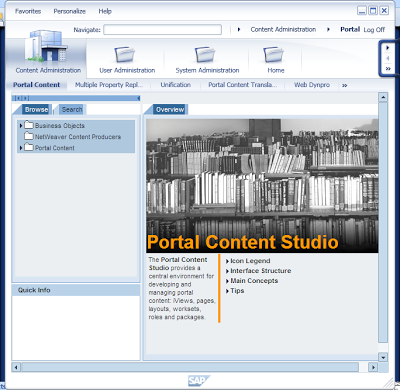Maximize the portal window

373,11
